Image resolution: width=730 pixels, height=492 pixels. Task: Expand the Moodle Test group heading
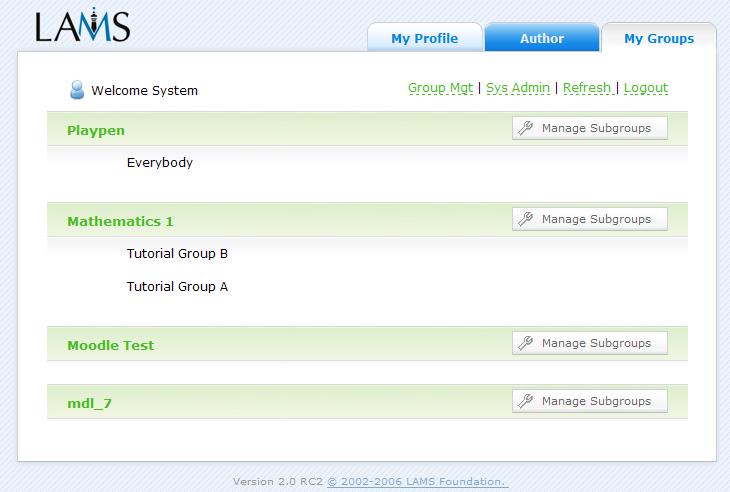coord(110,345)
